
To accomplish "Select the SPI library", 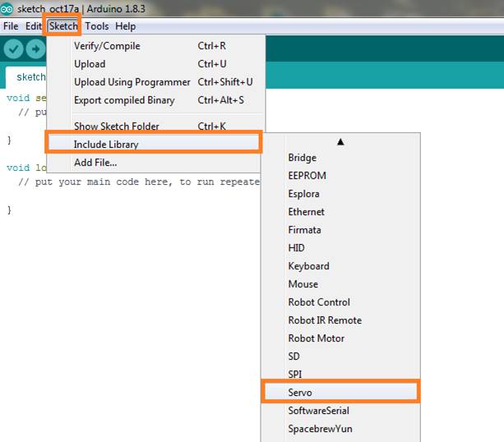I will pos(340,374).
